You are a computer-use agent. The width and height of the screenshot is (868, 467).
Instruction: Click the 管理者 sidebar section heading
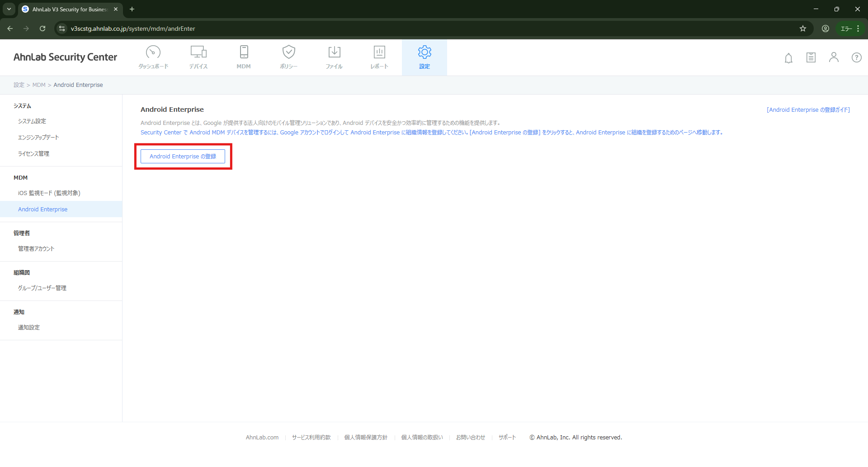(22, 233)
